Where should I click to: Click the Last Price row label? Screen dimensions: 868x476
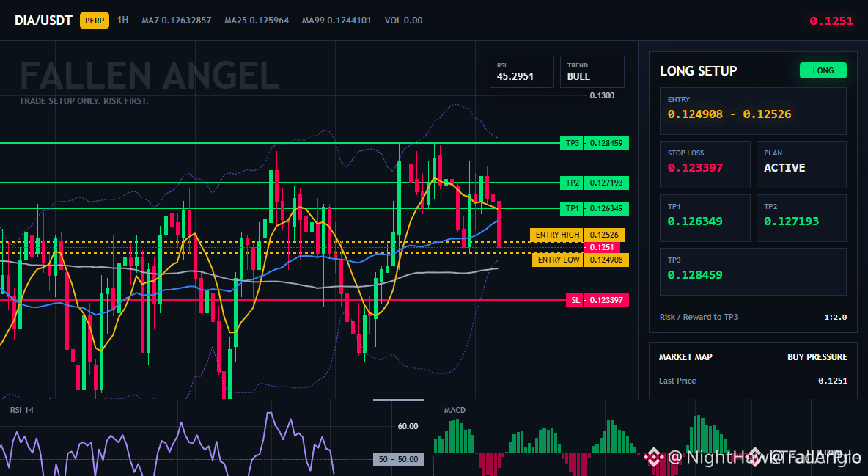click(677, 381)
